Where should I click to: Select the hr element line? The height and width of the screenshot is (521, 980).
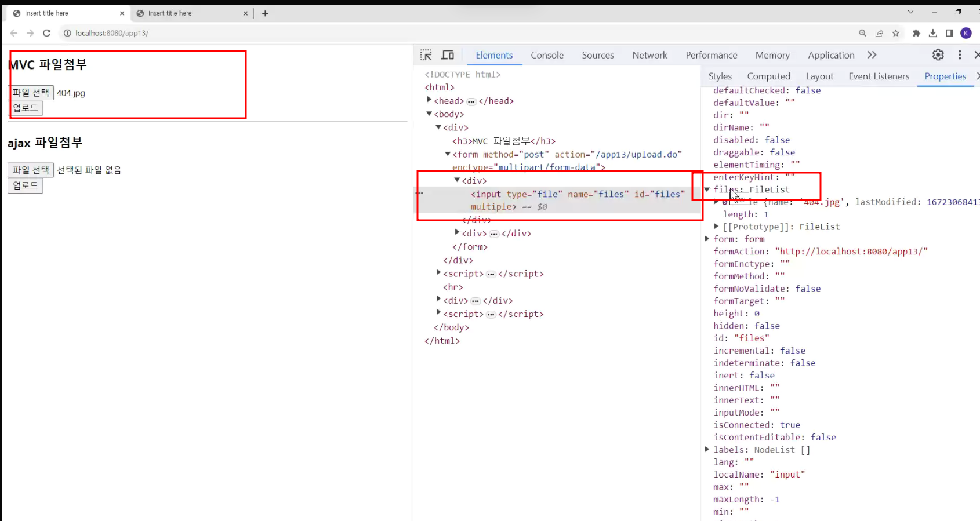[x=453, y=287]
